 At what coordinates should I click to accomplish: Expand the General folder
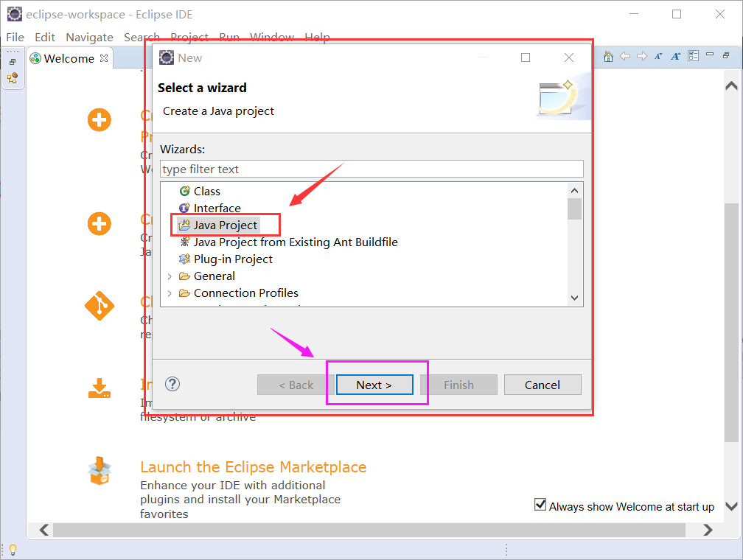click(170, 276)
